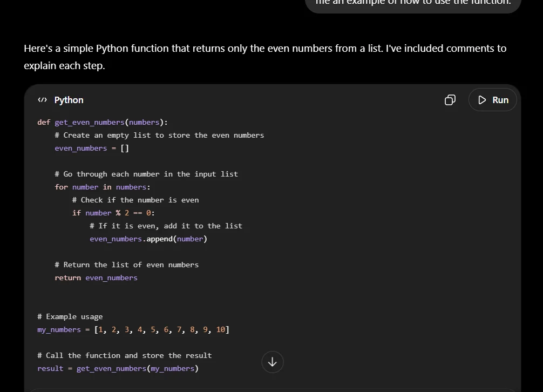543x392 pixels.
Task: Click comment '# Return the list of even numbers'
Action: [x=127, y=265]
